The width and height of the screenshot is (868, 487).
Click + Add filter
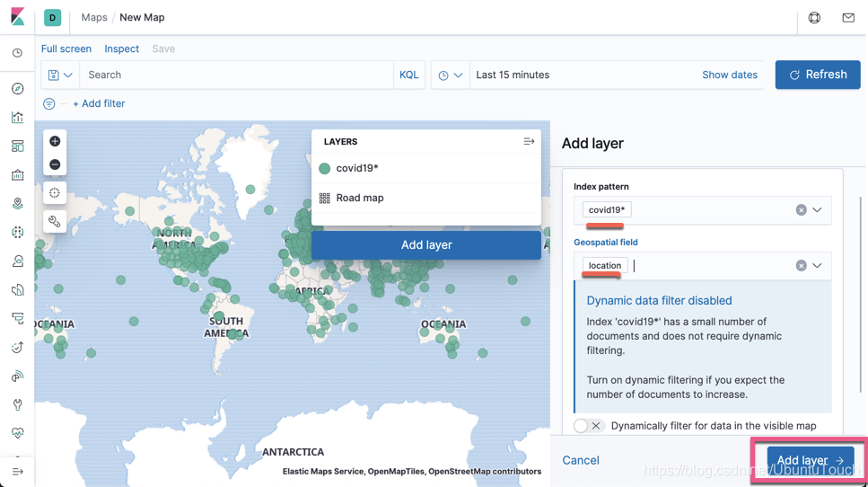[99, 103]
